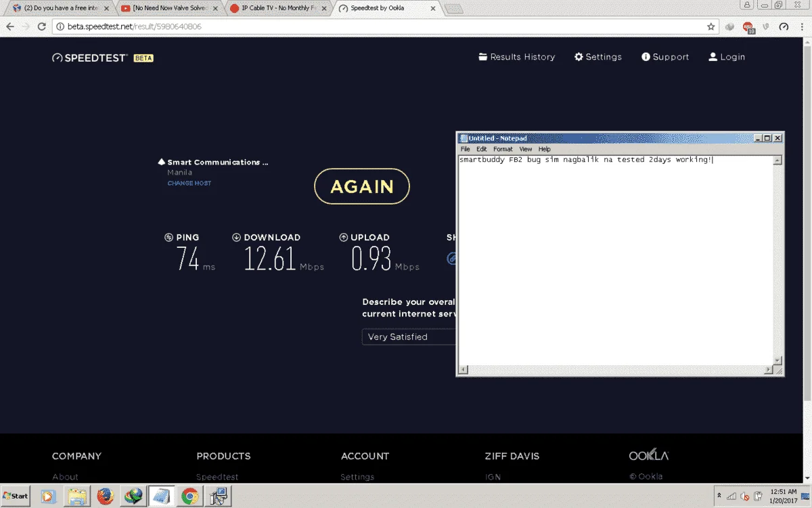Show hidden system tray icons
The height and width of the screenshot is (508, 812).
[719, 496]
